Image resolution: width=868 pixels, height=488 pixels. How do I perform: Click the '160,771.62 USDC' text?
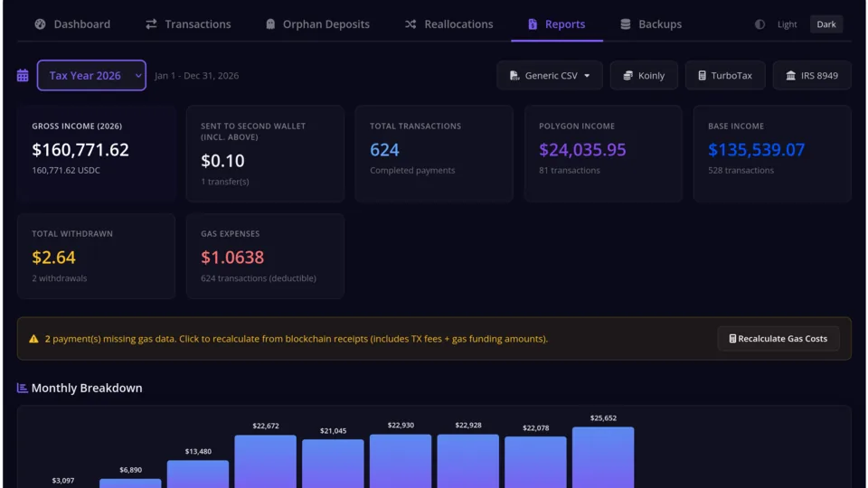point(66,171)
